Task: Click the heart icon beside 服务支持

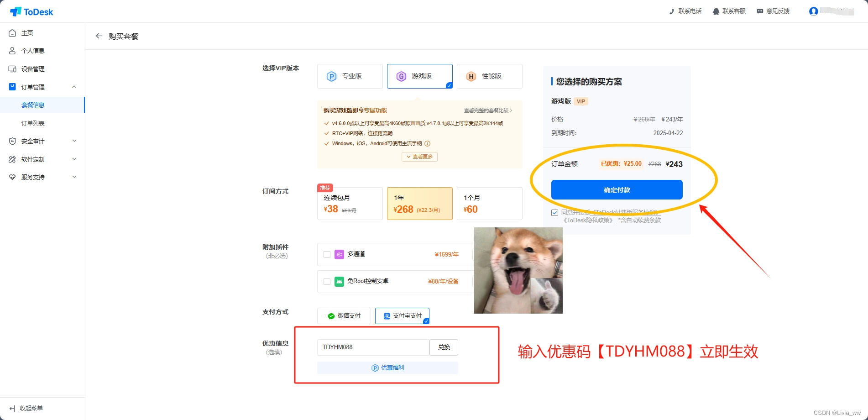Action: (x=12, y=177)
